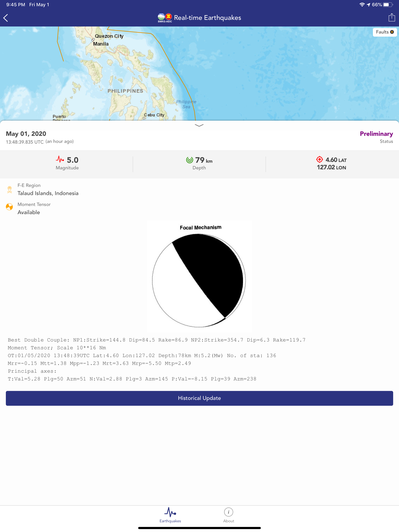This screenshot has width=399, height=532.
Task: Tap the 9:45 PM clock in status bar
Action: tap(16, 4)
